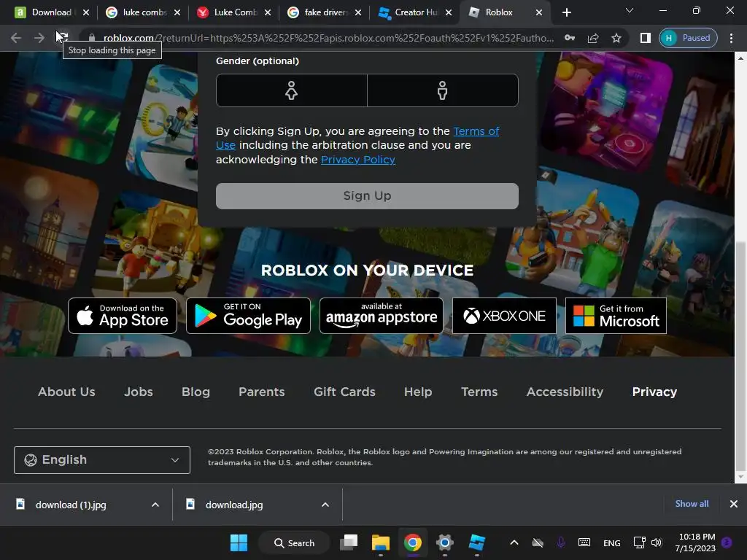Go to the Gift Cards footer link
747x560 pixels.
pos(344,392)
